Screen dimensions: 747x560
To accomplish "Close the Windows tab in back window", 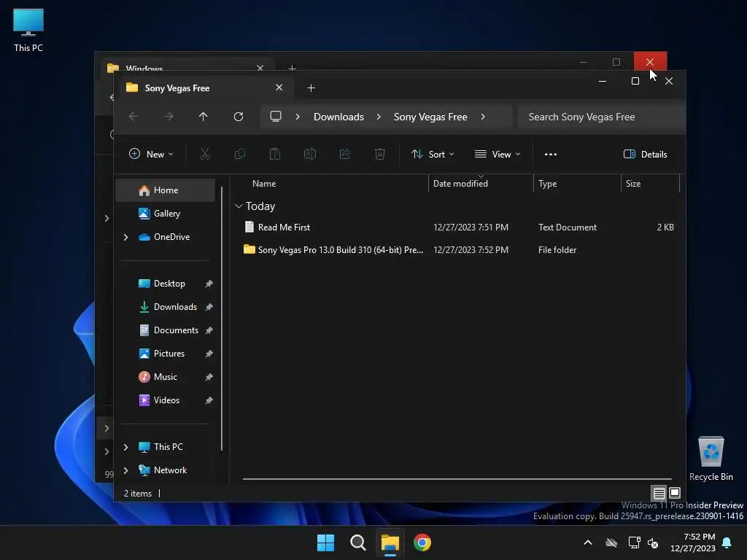I will click(260, 68).
